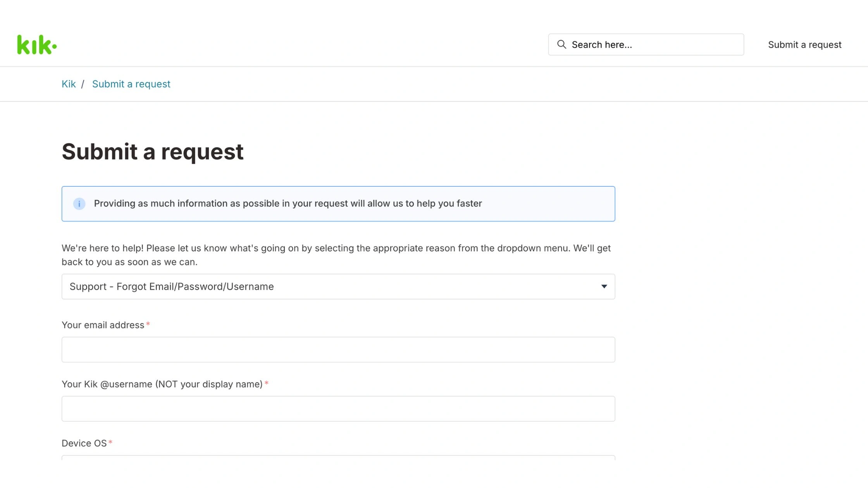The width and height of the screenshot is (868, 488).
Task: Click the blue info icon in the callout
Action: pos(79,203)
